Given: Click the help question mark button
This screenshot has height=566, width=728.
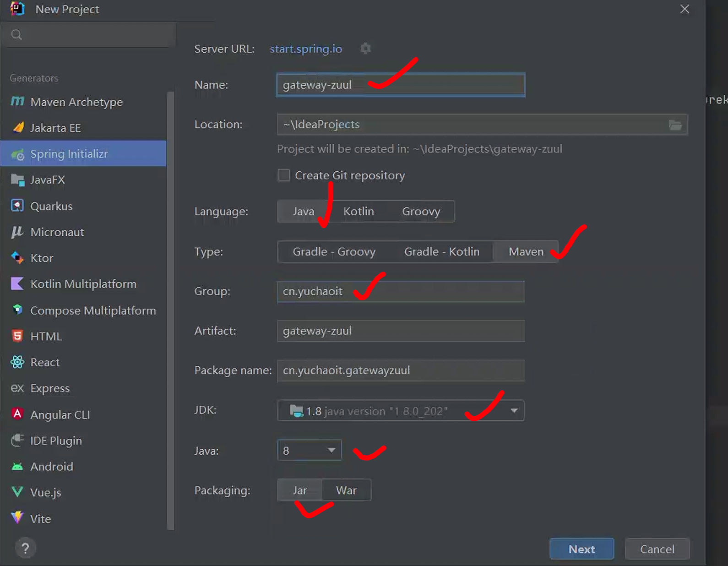Looking at the screenshot, I should pyautogui.click(x=25, y=548).
